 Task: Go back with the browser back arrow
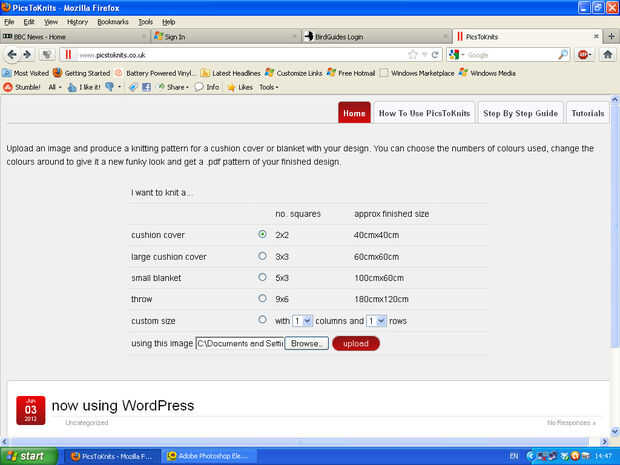12,55
